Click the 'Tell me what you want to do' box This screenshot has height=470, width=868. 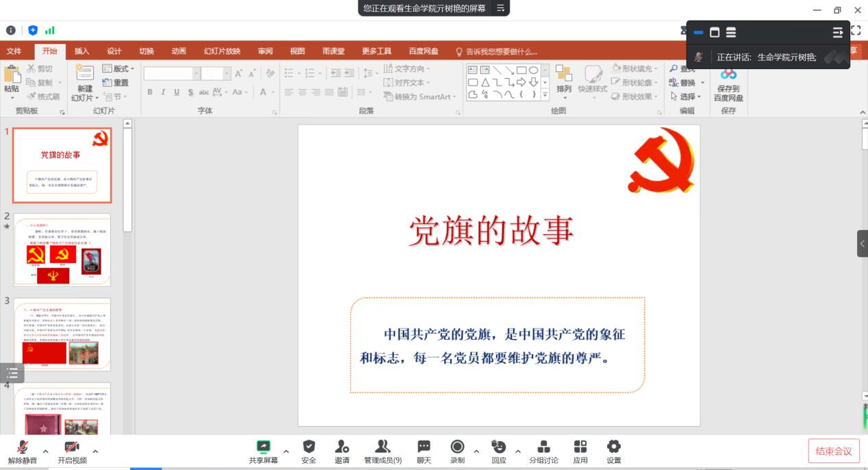click(497, 51)
